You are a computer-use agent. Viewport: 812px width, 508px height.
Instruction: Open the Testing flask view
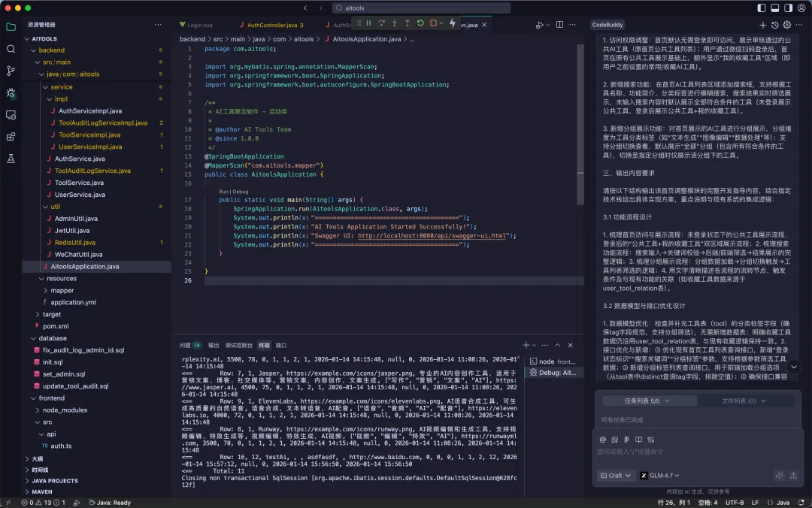11,159
